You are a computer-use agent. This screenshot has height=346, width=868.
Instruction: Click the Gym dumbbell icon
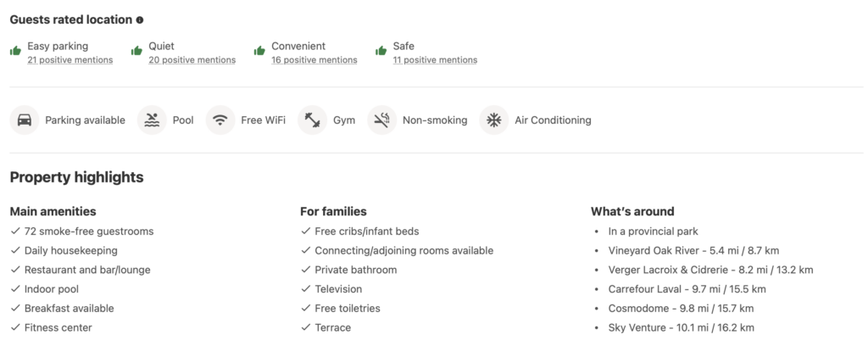point(312,120)
